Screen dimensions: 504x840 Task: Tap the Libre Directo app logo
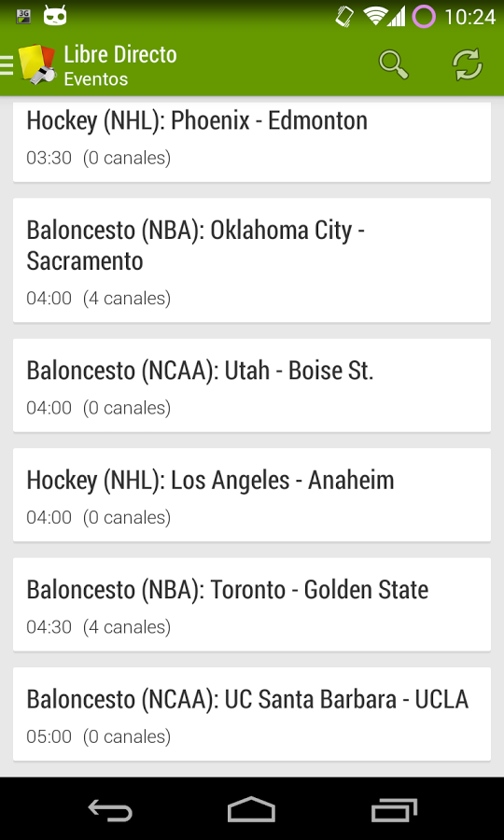(37, 64)
